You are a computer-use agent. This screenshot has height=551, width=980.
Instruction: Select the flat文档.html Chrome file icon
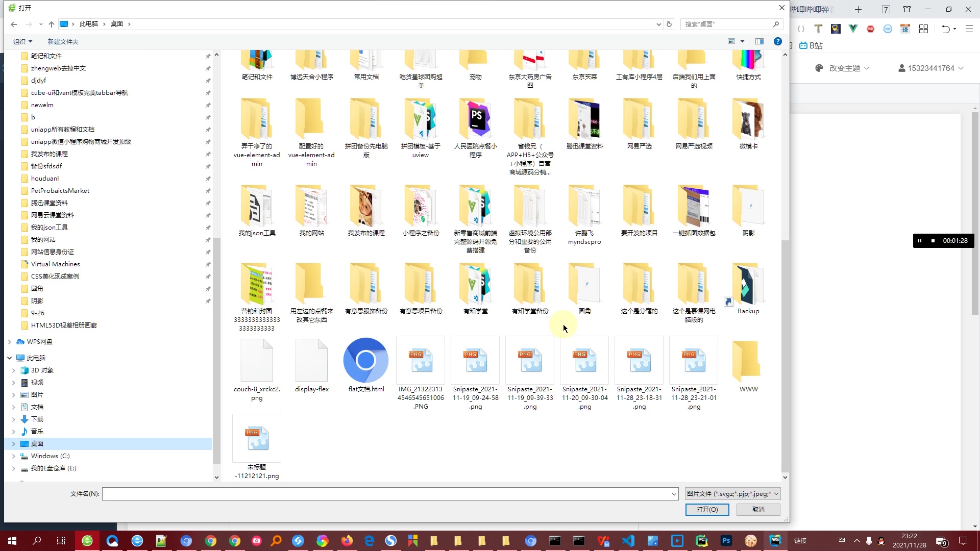click(x=365, y=360)
